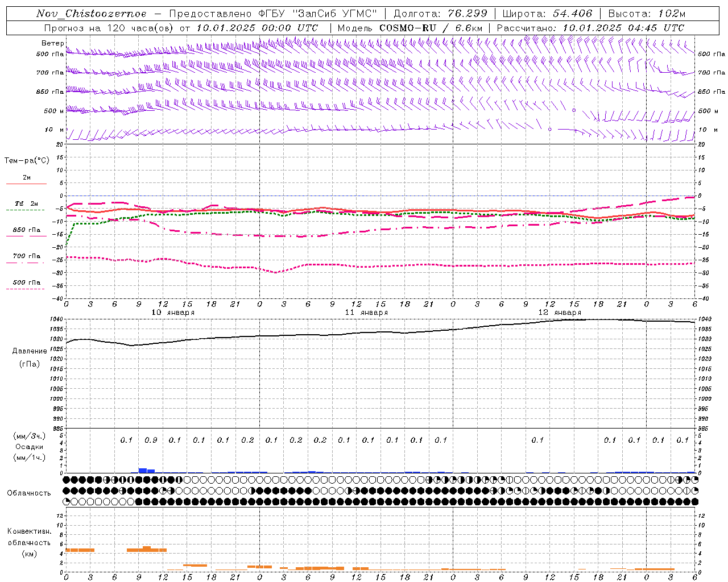Click the 0.9 precipitation amount value
Screen dimensions: 728x582
[x=151, y=440]
